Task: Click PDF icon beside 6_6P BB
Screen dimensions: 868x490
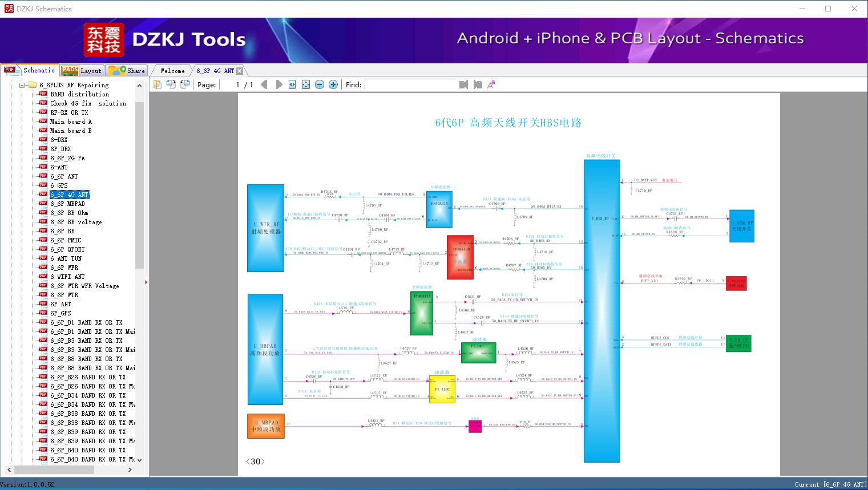Action: click(43, 230)
